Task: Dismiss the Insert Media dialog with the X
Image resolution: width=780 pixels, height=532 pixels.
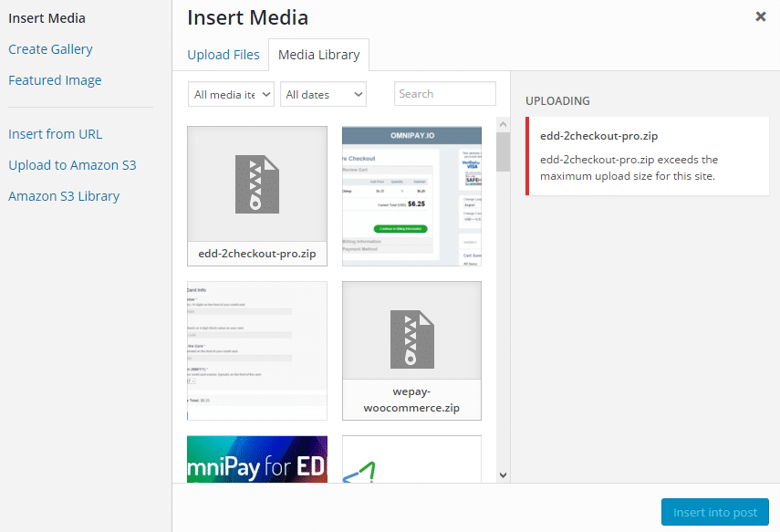Action: (x=761, y=16)
